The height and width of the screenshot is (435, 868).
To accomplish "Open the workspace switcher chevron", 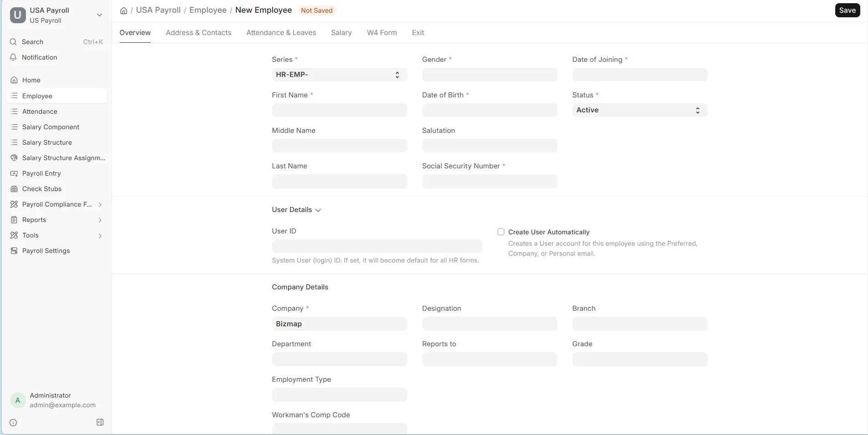I will coord(99,15).
